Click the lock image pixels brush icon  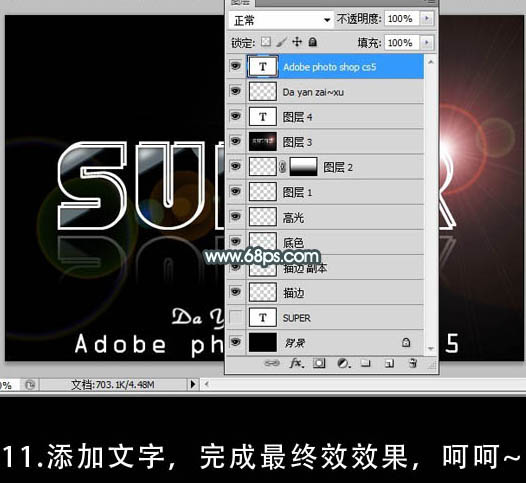282,42
